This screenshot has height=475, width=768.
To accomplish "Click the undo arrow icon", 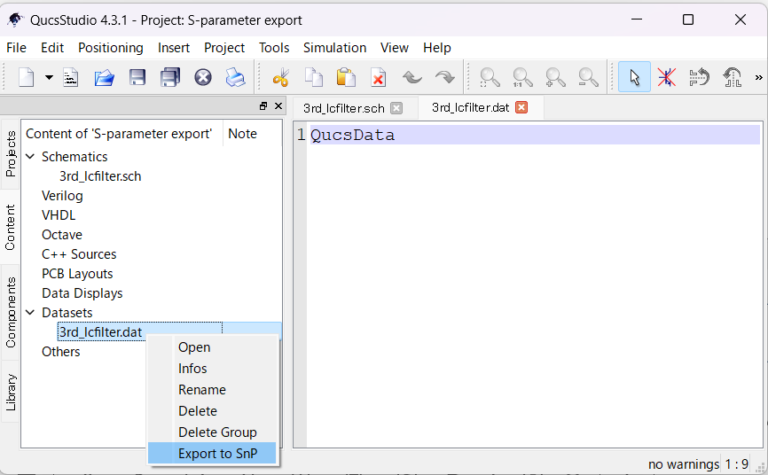I will coord(412,77).
